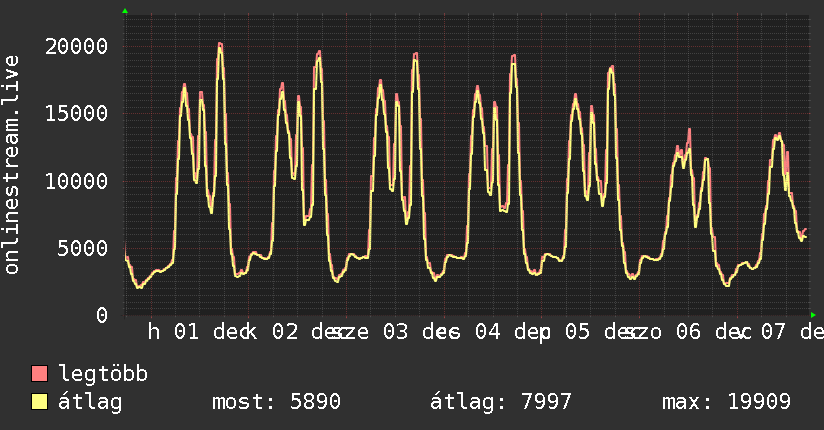Click the green arrow atop the y-axis
Viewport: 824px width, 430px height.
pos(124,11)
